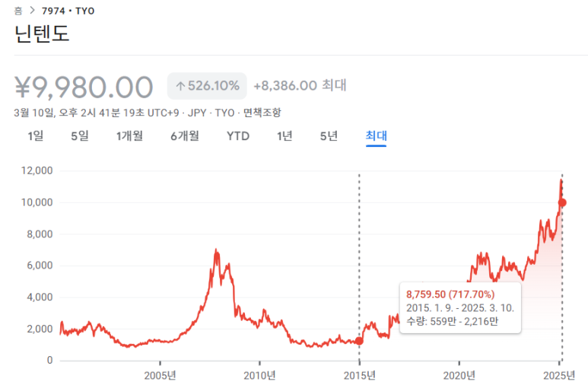588x388 pixels.
Task: Click the breadcrumb chevron separator
Action: coord(32,11)
